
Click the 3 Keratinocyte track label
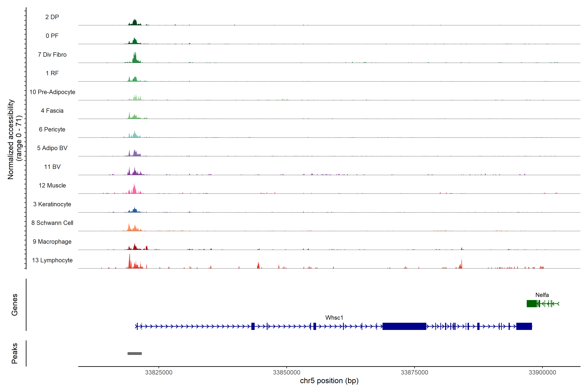52,204
